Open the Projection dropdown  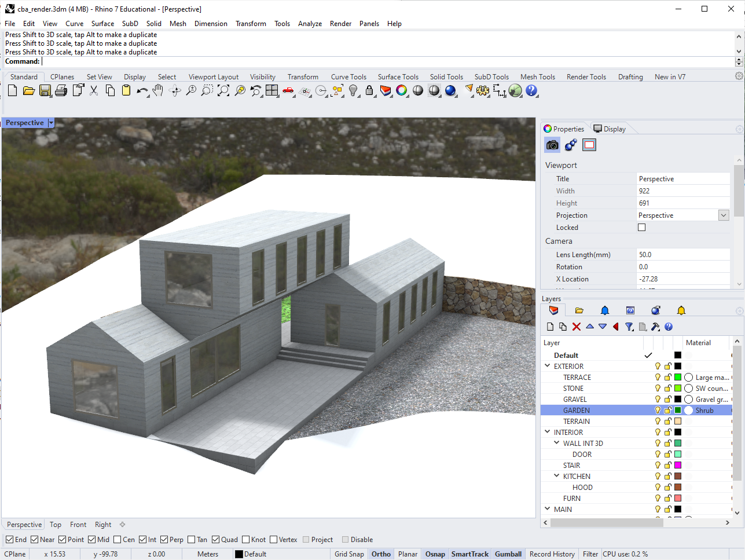(724, 215)
